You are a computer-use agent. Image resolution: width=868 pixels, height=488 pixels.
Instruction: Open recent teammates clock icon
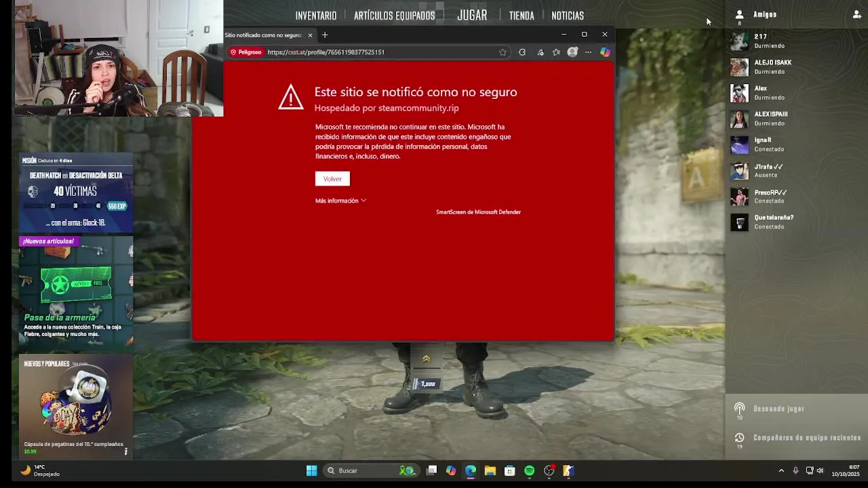tap(739, 438)
